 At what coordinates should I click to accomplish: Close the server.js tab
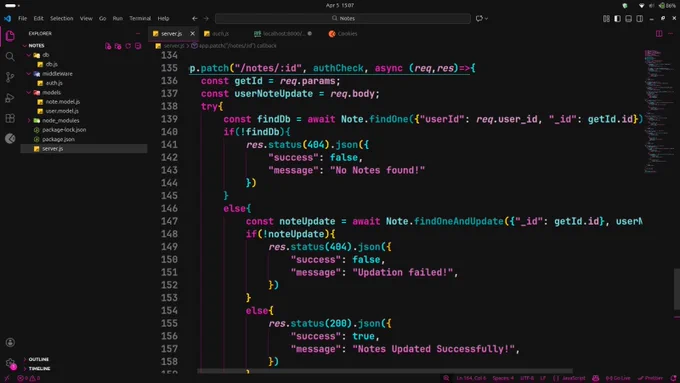[193, 33]
